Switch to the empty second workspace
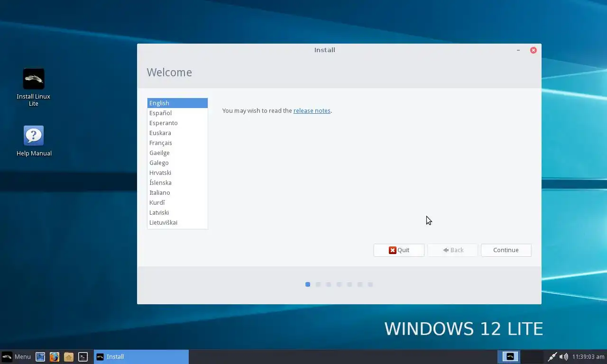Viewport: 607px width, 364px height. 532,357
